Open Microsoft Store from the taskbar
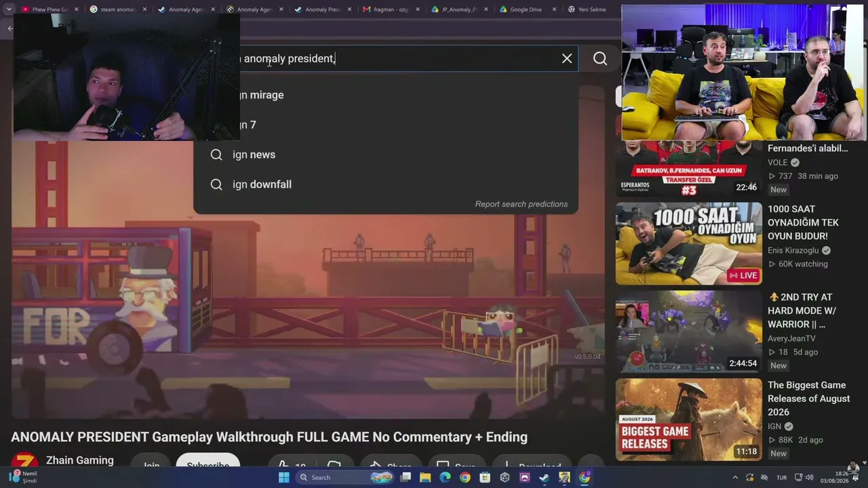The width and height of the screenshot is (868, 488). [x=485, y=477]
